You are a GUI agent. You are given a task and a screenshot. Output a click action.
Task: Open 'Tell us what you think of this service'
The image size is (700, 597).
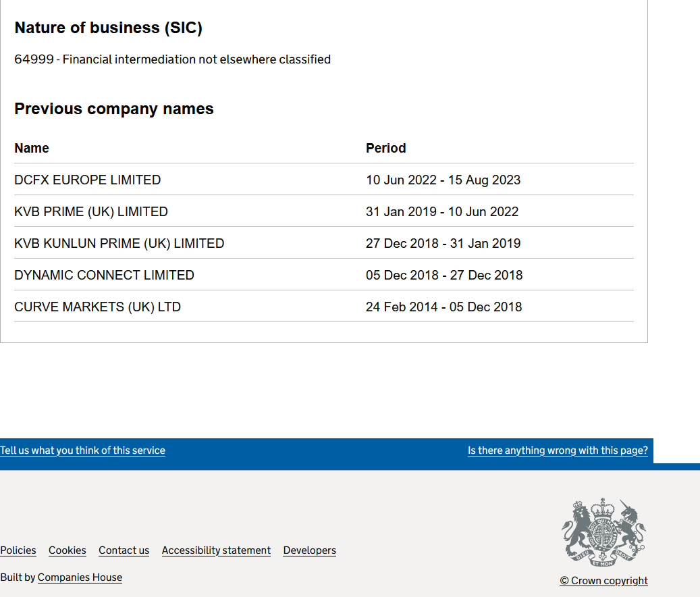pos(82,450)
